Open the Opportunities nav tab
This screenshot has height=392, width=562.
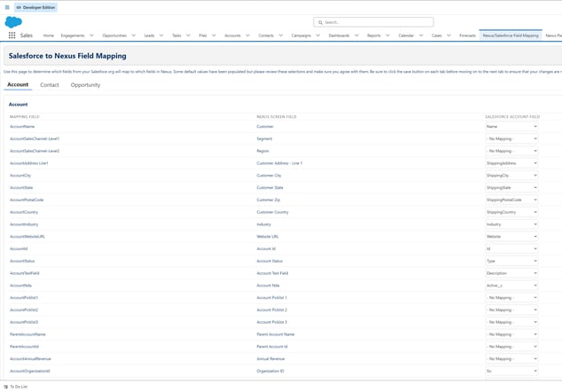pos(114,35)
